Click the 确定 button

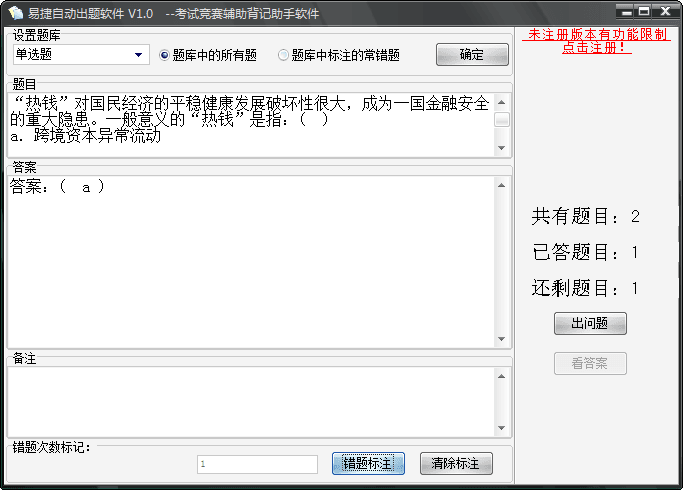coord(472,54)
